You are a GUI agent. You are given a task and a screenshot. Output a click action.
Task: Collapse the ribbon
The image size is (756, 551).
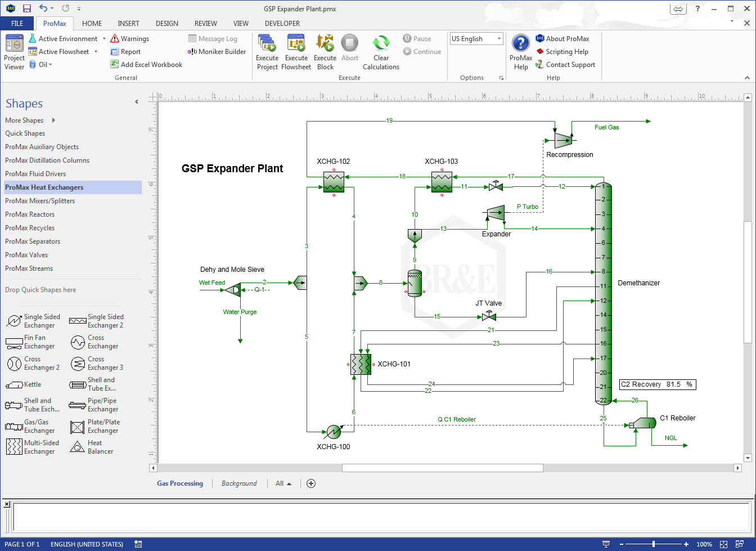(747, 78)
